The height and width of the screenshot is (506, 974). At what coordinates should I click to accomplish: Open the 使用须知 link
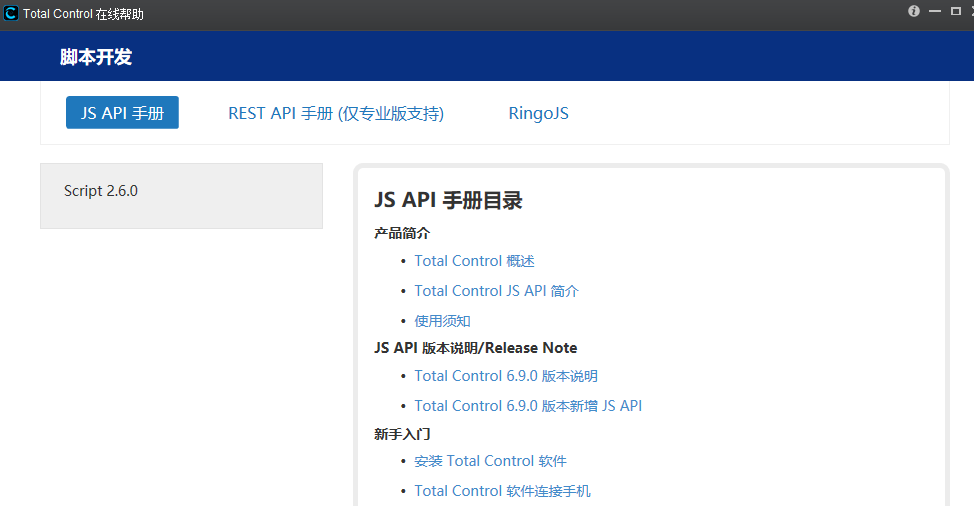coord(442,321)
